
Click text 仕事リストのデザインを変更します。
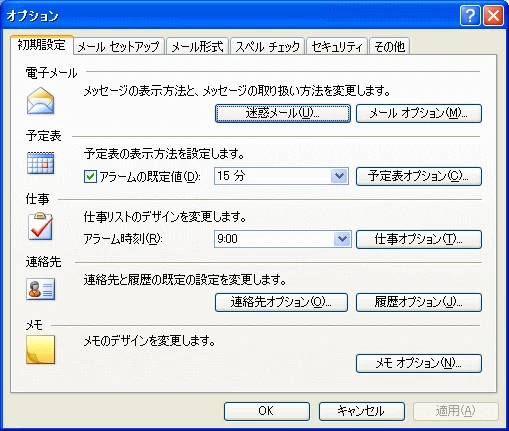(165, 217)
